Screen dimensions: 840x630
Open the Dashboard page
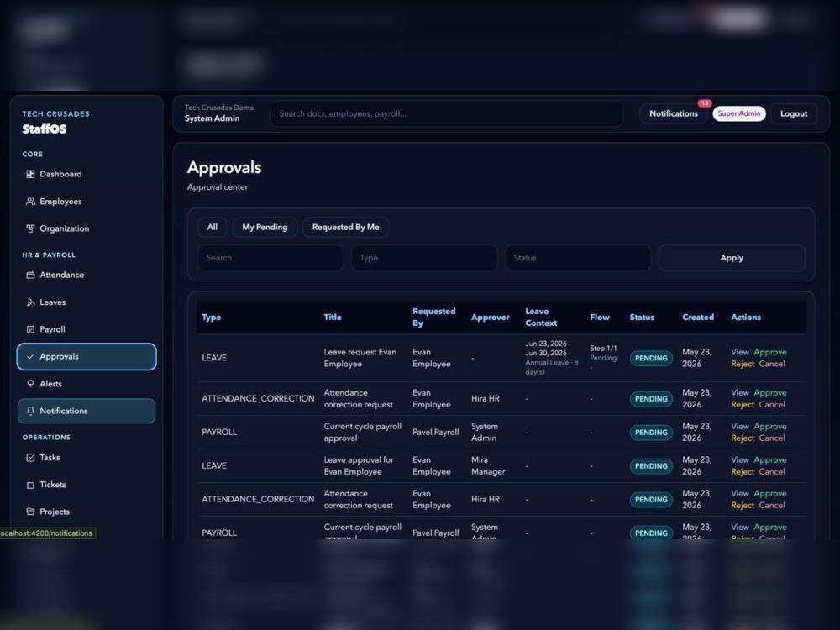[x=87, y=174]
